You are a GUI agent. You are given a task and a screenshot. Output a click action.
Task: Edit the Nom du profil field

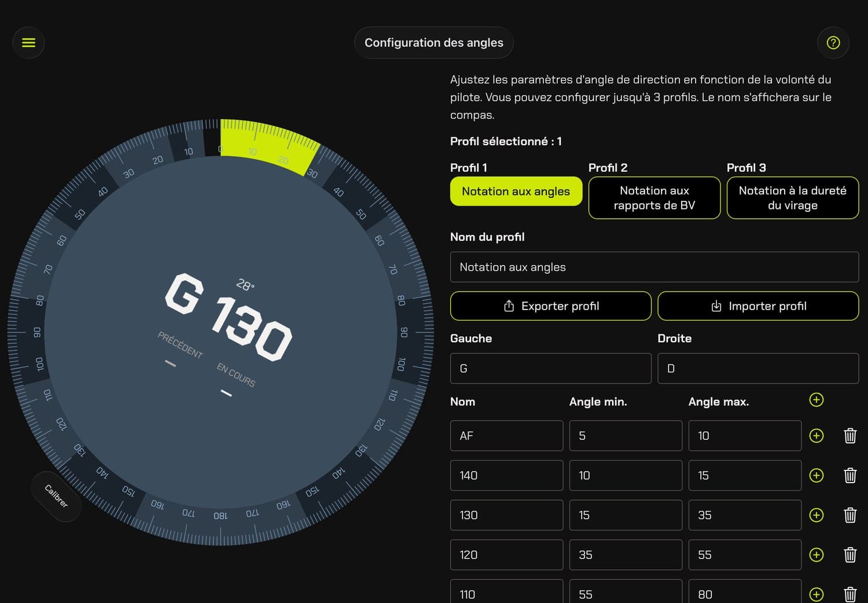coord(654,267)
